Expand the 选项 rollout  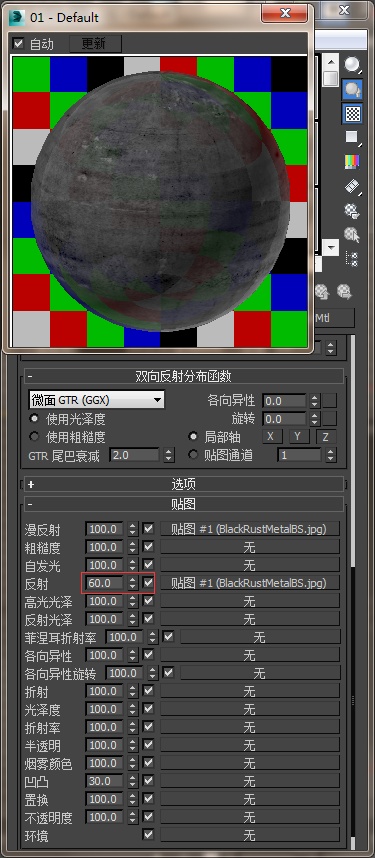pos(183,484)
